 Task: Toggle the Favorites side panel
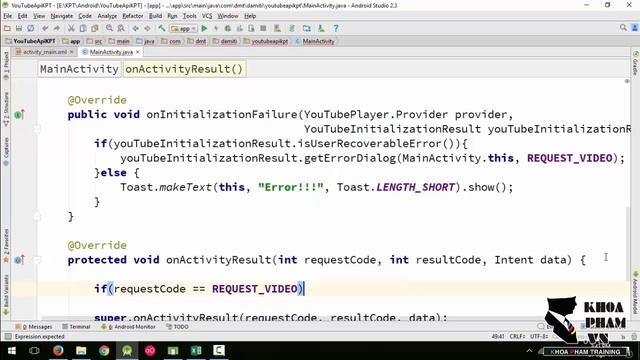click(6, 246)
